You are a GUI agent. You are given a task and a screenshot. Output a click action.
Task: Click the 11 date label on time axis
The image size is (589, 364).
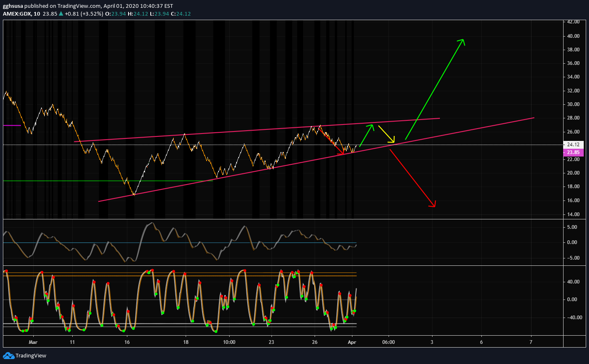[72, 342]
